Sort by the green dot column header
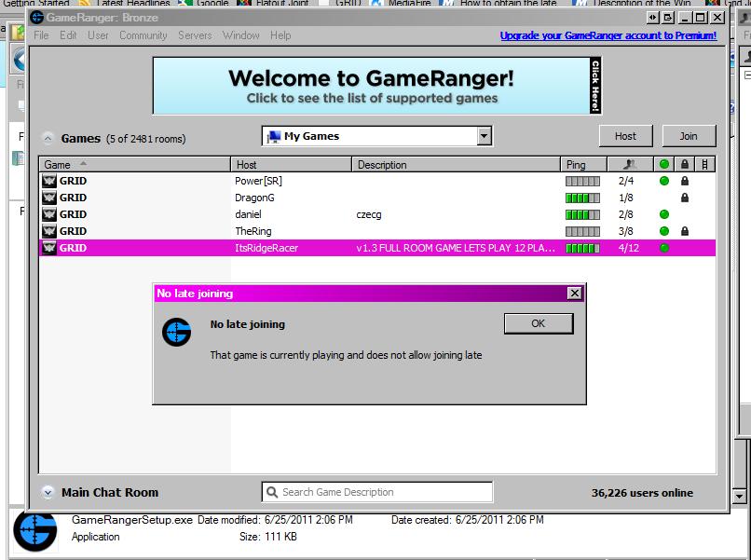This screenshot has width=751, height=560. pos(663,165)
